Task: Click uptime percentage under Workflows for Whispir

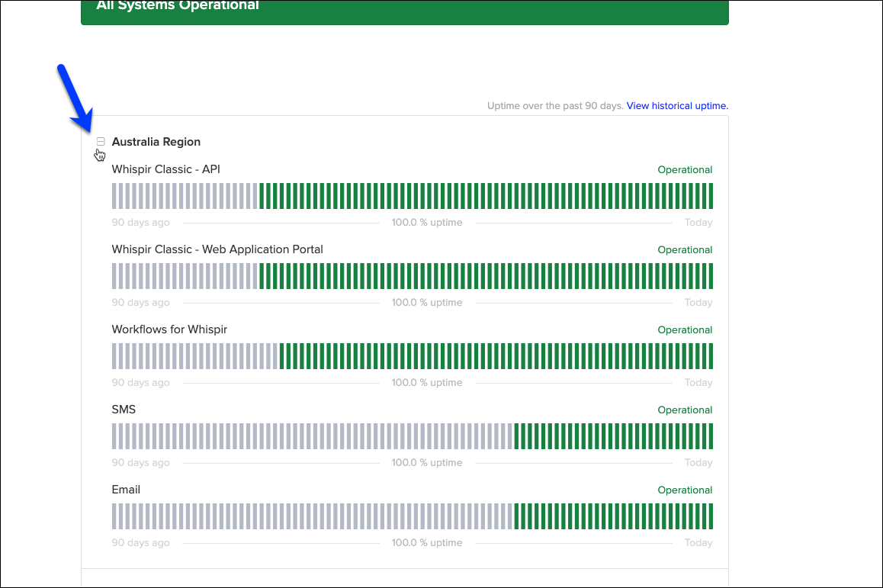Action: tap(427, 382)
